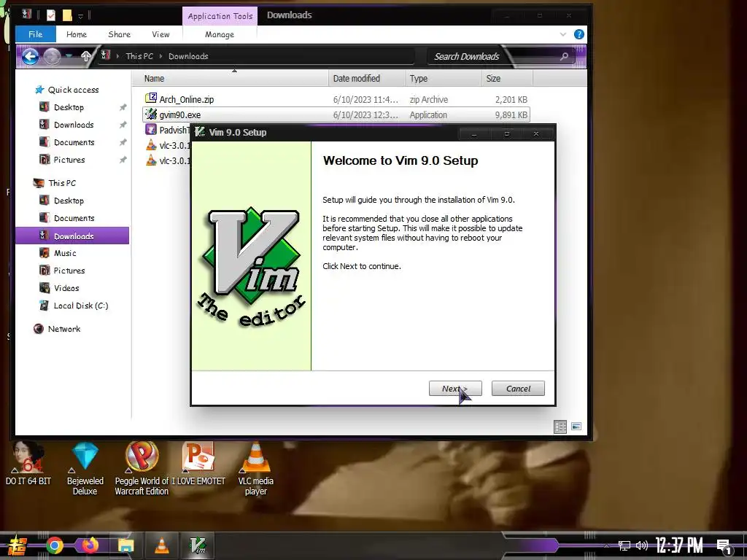Select This PC in navigation pane

tap(61, 183)
